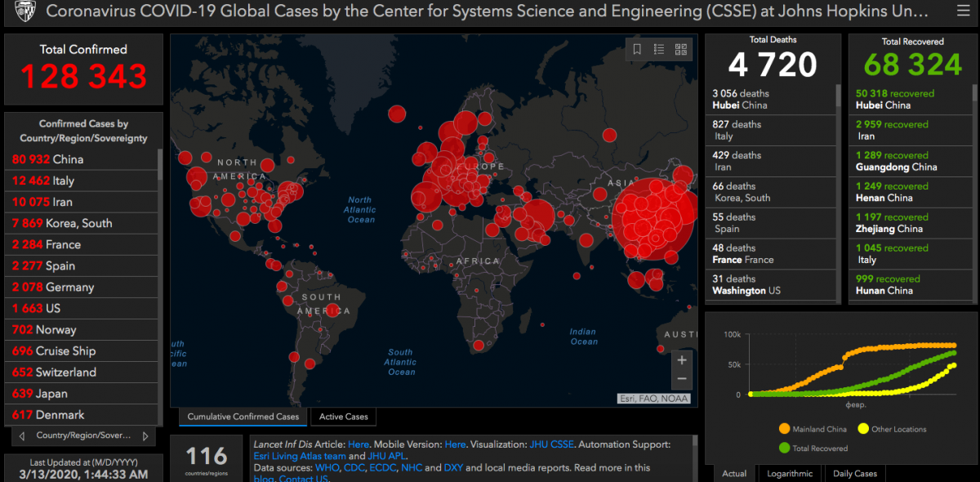
Task: Select '639 Japan' row
Action: pyautogui.click(x=81, y=393)
